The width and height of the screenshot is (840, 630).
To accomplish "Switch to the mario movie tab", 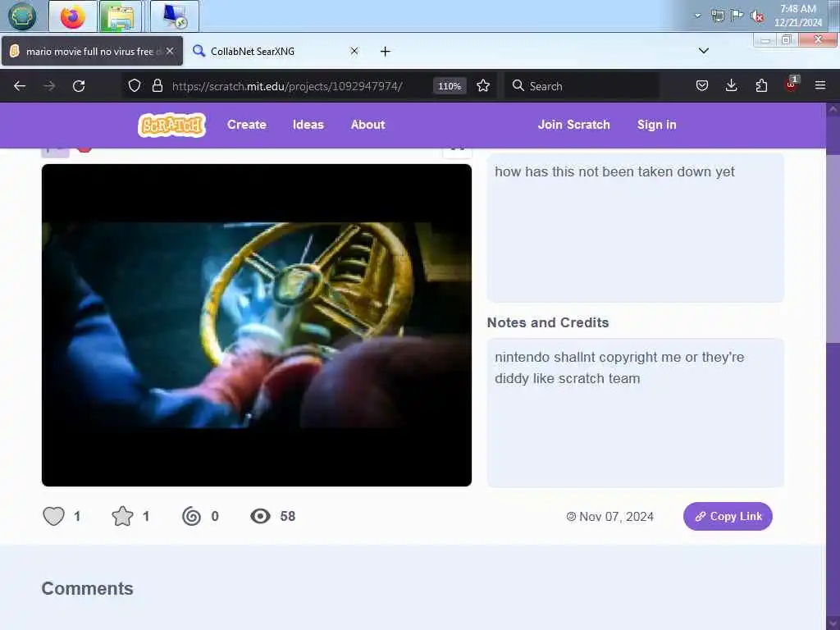I will pyautogui.click(x=92, y=52).
